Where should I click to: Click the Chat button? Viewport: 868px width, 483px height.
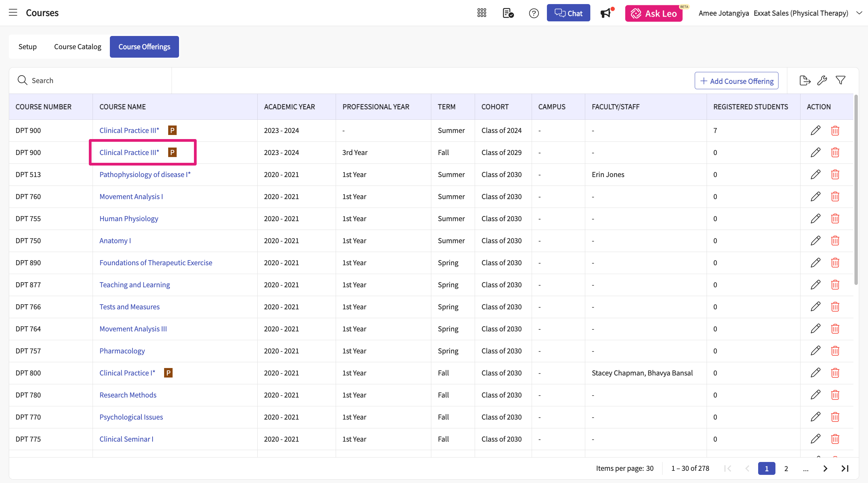pyautogui.click(x=568, y=13)
